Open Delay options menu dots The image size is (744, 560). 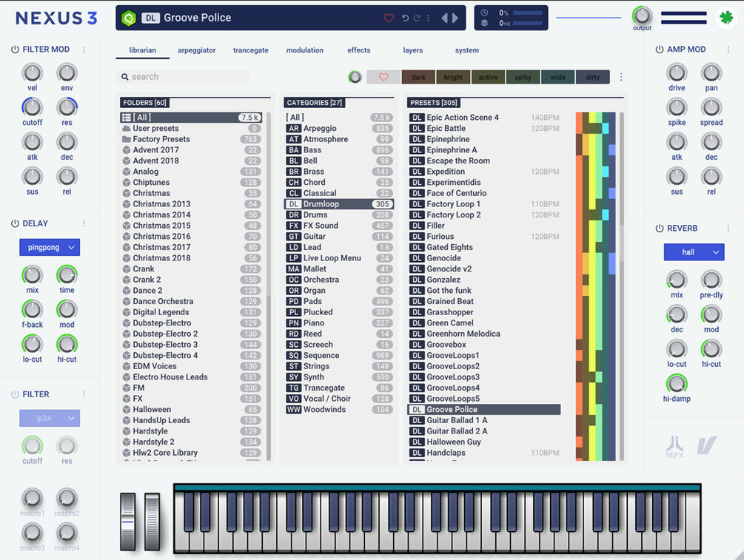(84, 223)
